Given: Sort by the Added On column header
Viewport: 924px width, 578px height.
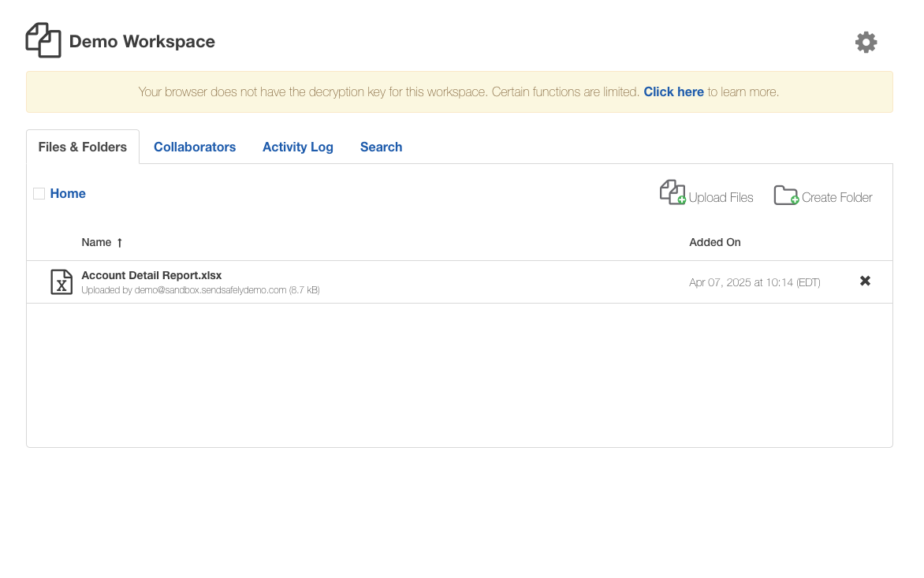Looking at the screenshot, I should coord(715,242).
